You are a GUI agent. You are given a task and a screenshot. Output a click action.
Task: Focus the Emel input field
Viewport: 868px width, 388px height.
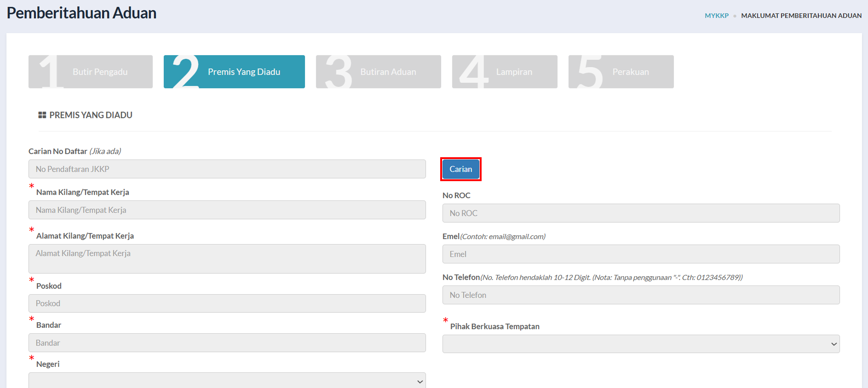641,254
